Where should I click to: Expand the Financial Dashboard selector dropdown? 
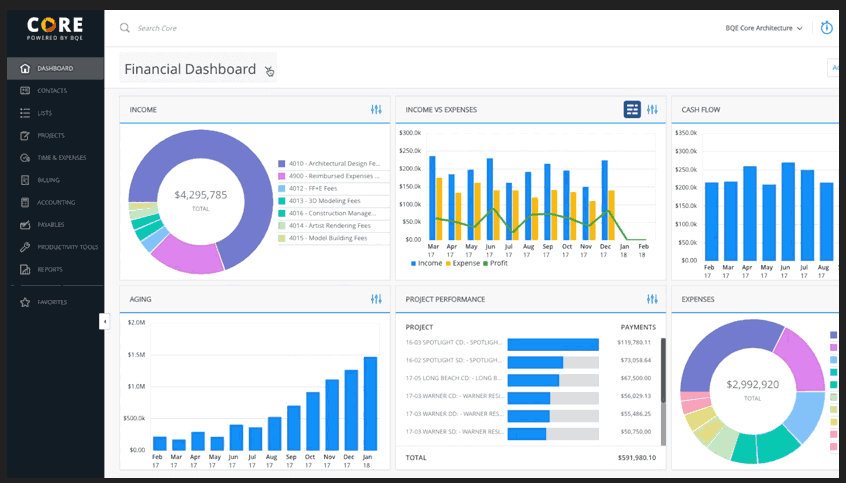pos(269,70)
